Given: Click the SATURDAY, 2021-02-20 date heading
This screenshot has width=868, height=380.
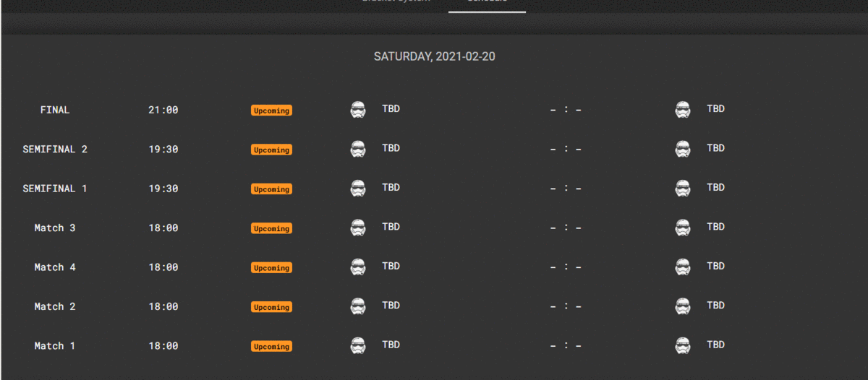Looking at the screenshot, I should [x=435, y=56].
